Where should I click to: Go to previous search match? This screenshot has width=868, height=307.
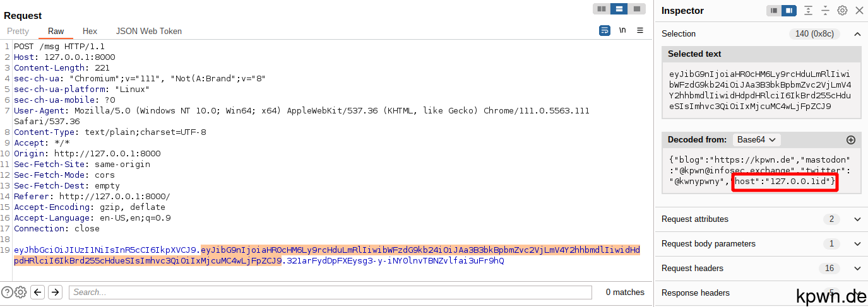pos(38,292)
